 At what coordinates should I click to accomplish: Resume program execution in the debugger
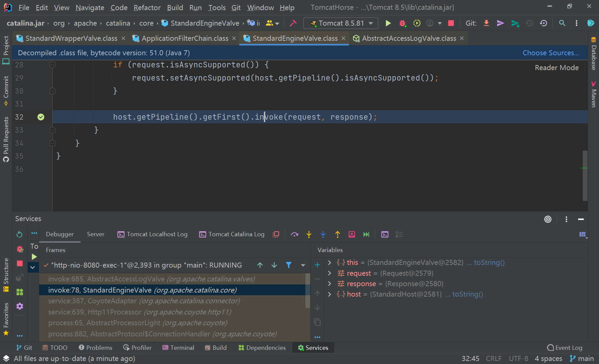tap(33, 256)
